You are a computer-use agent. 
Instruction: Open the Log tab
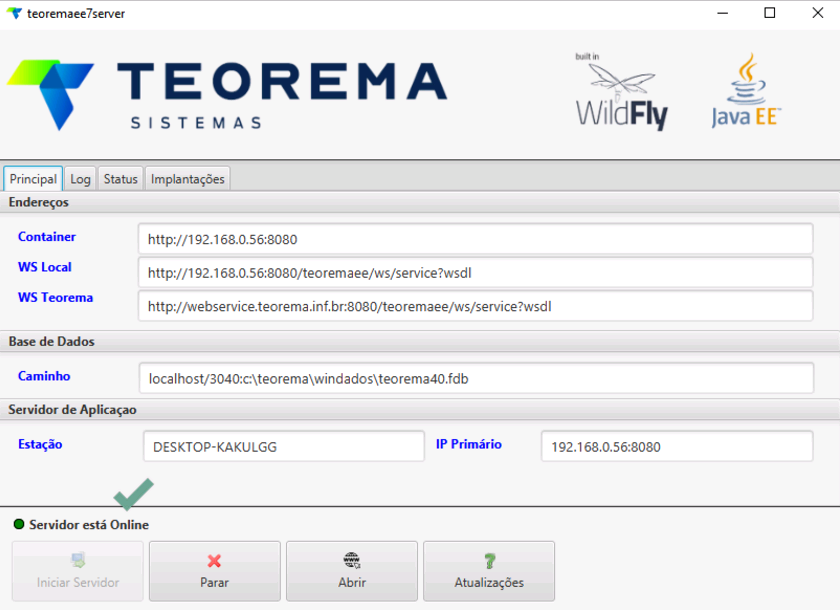(80, 179)
